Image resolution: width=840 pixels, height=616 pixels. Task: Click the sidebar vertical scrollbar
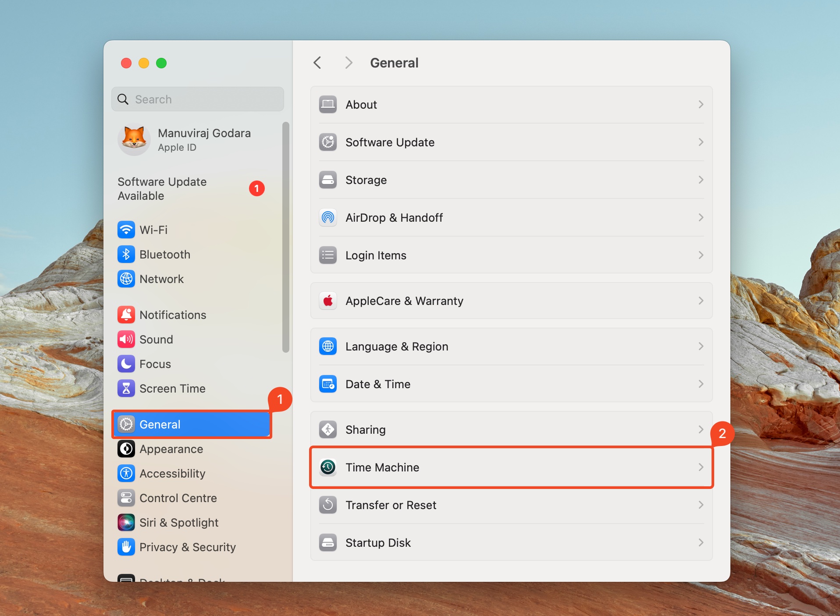pyautogui.click(x=286, y=237)
